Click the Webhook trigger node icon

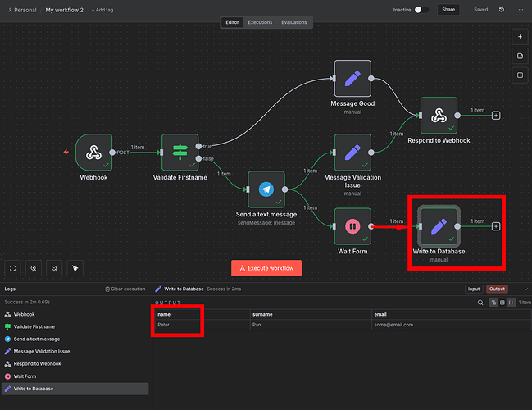[93, 153]
